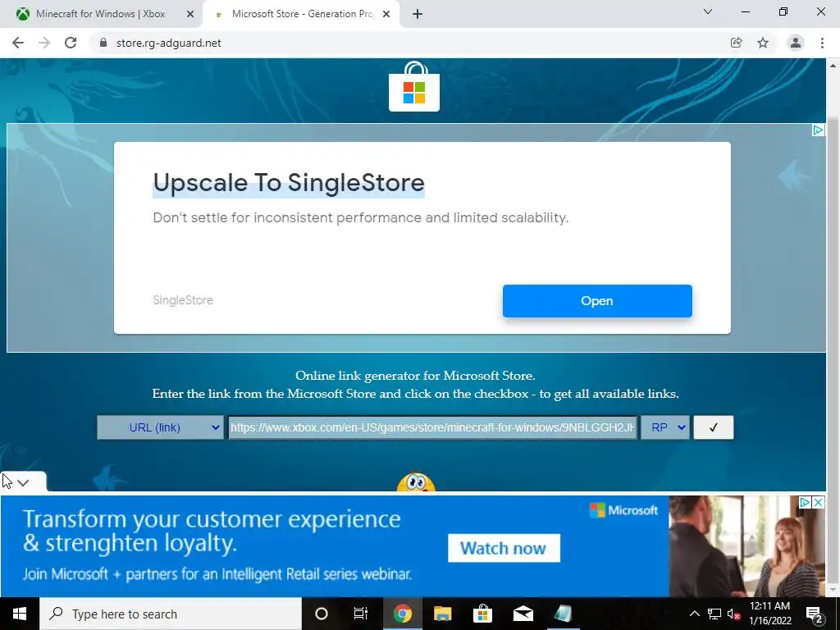
Task: Click the Upscale To SingleStore headline
Action: [x=289, y=183]
